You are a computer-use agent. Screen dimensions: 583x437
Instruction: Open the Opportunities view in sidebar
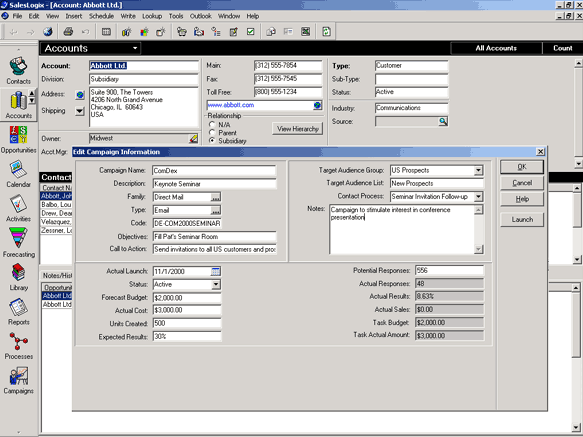18,139
